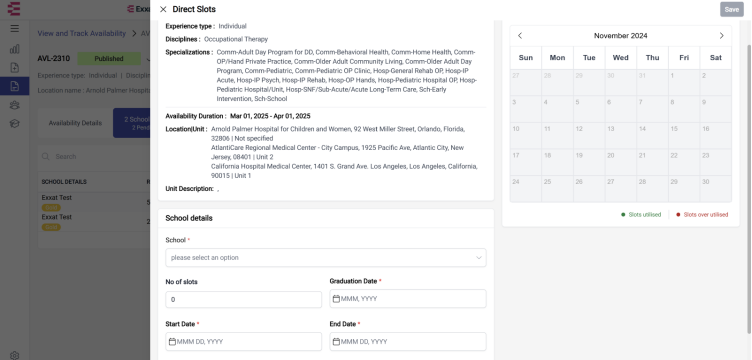Expand the School dropdown
The width and height of the screenshot is (752, 360).
tap(326, 257)
